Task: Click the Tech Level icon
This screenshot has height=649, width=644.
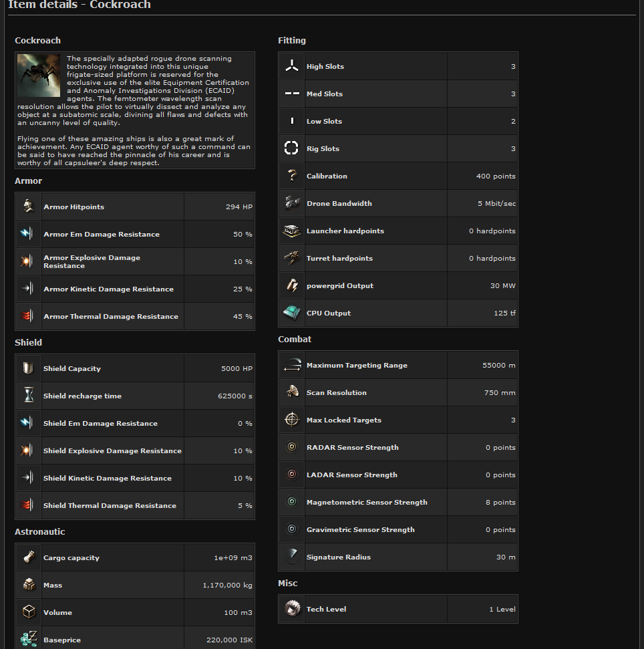Action: pos(291,609)
